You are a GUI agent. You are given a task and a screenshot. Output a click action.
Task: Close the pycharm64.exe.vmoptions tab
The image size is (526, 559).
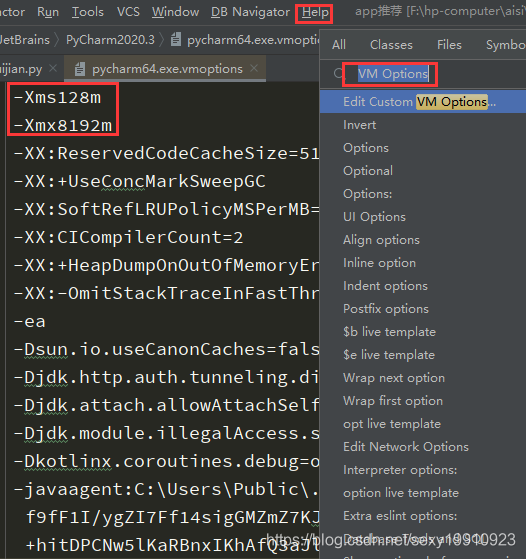pyautogui.click(x=254, y=68)
